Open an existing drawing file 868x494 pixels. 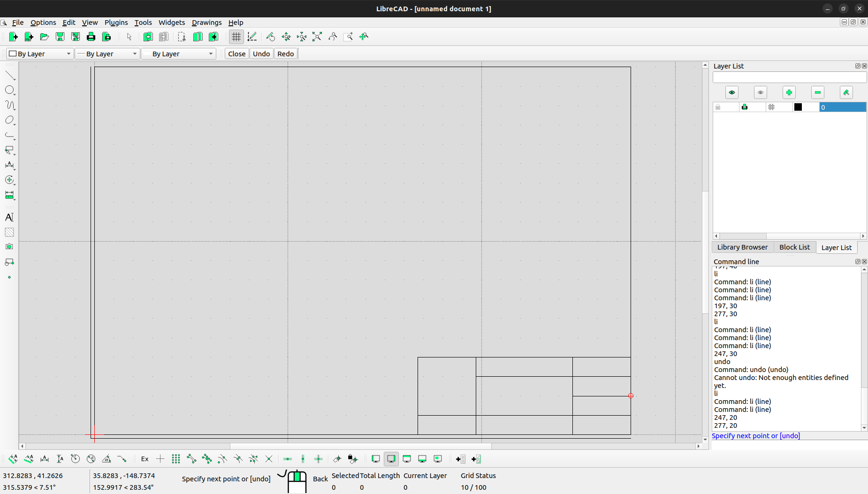(44, 37)
